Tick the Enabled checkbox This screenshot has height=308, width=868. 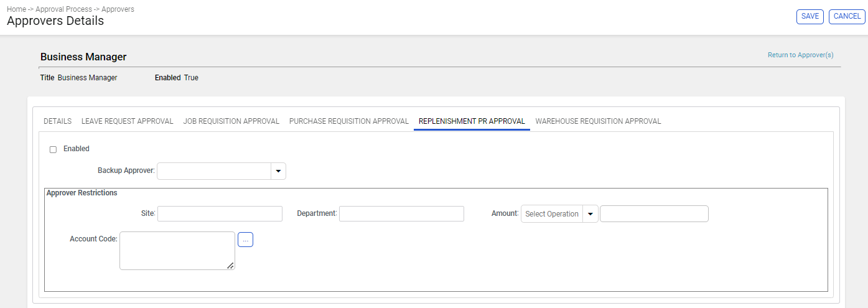coord(53,149)
